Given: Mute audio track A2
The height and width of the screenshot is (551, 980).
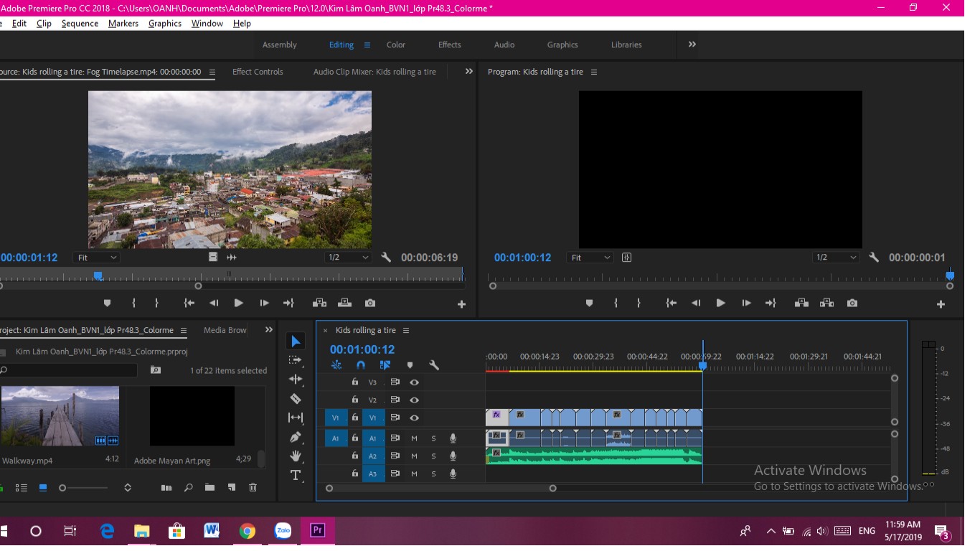Looking at the screenshot, I should point(414,456).
